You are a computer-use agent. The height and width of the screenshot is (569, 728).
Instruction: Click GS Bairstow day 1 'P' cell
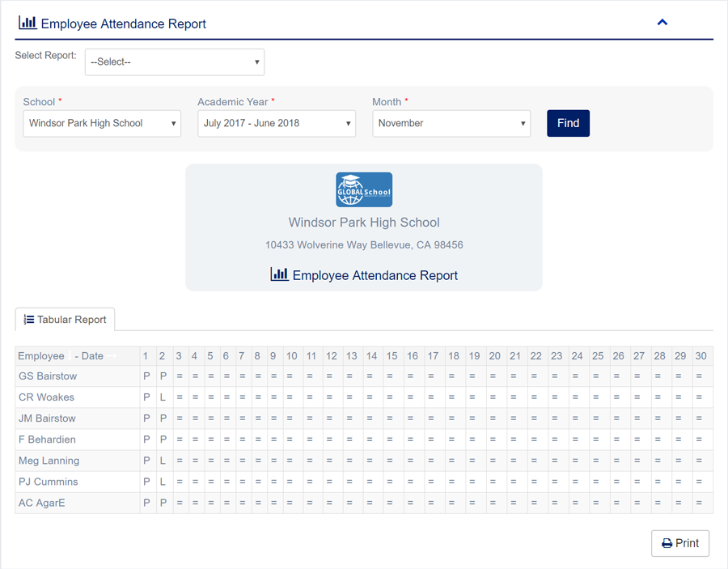(x=148, y=376)
